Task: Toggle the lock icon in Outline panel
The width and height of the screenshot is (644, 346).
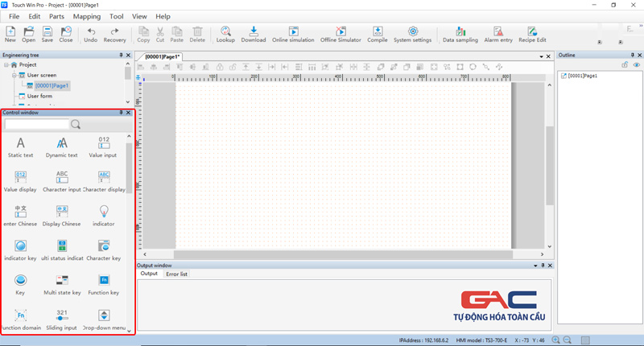Action: tap(625, 65)
